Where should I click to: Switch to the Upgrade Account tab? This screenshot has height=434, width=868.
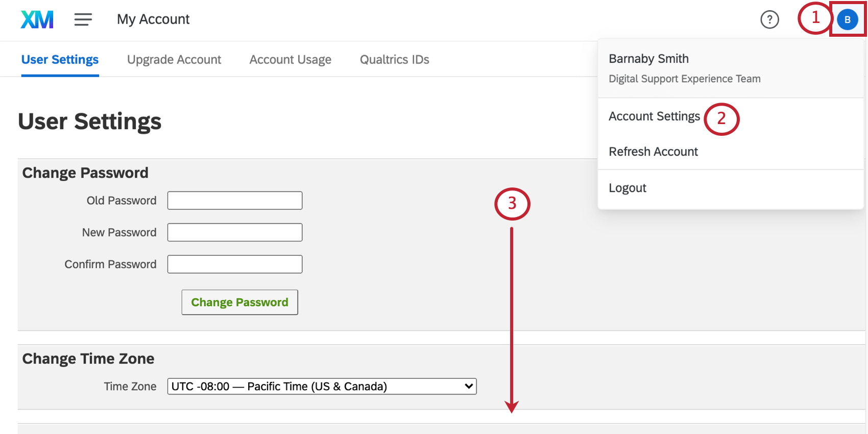click(x=174, y=60)
